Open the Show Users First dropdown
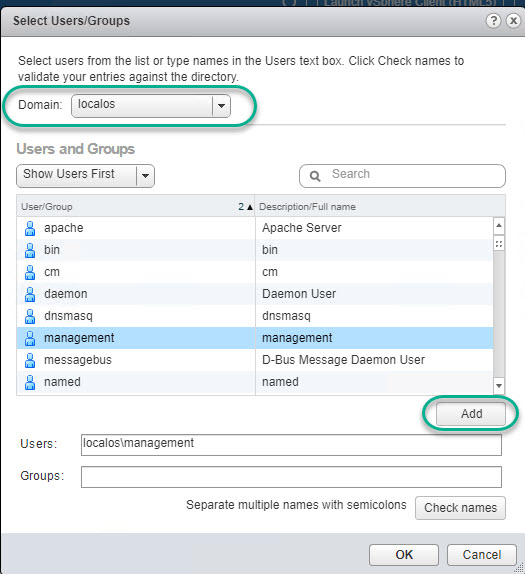The image size is (525, 574). 85,176
